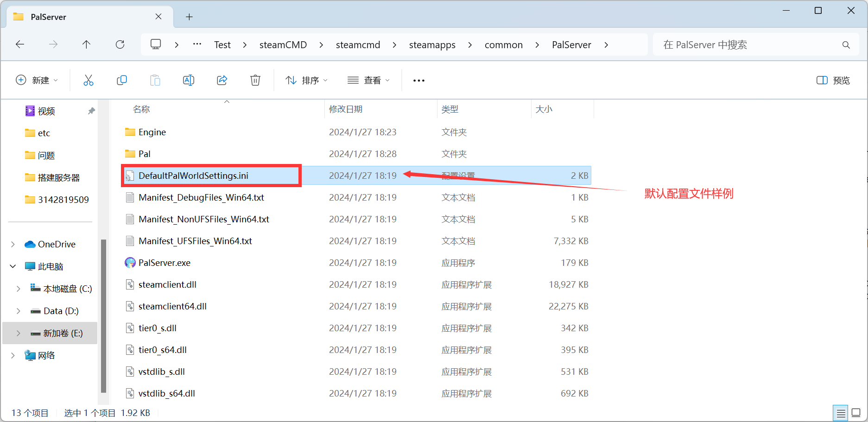Expand hidden path with ellipsis in address bar
The height and width of the screenshot is (422, 868).
click(197, 44)
